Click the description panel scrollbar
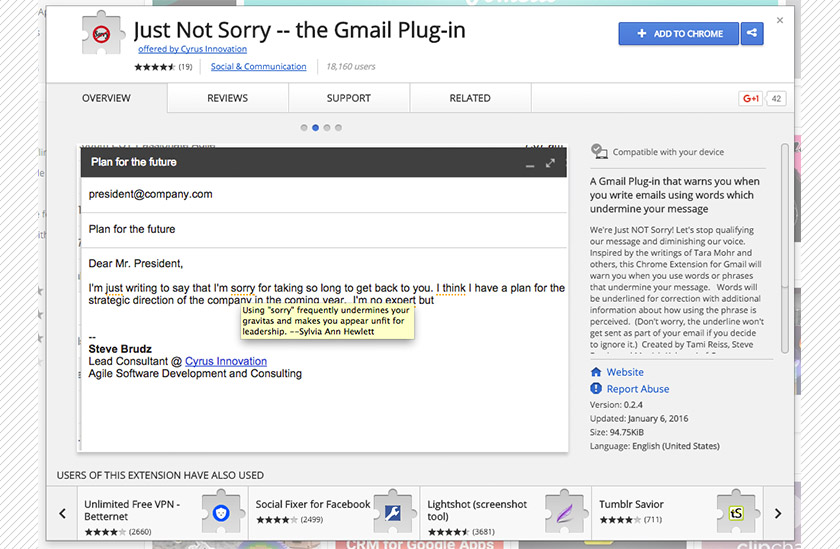840x549 pixels. coord(785,248)
